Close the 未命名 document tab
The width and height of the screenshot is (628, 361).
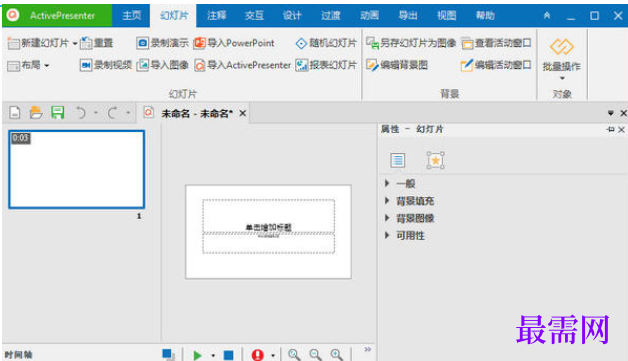point(243,113)
